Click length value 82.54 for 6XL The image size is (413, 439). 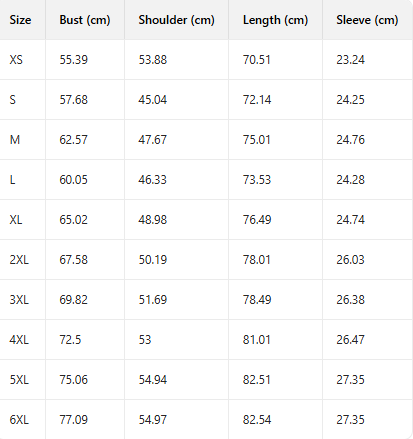(257, 420)
